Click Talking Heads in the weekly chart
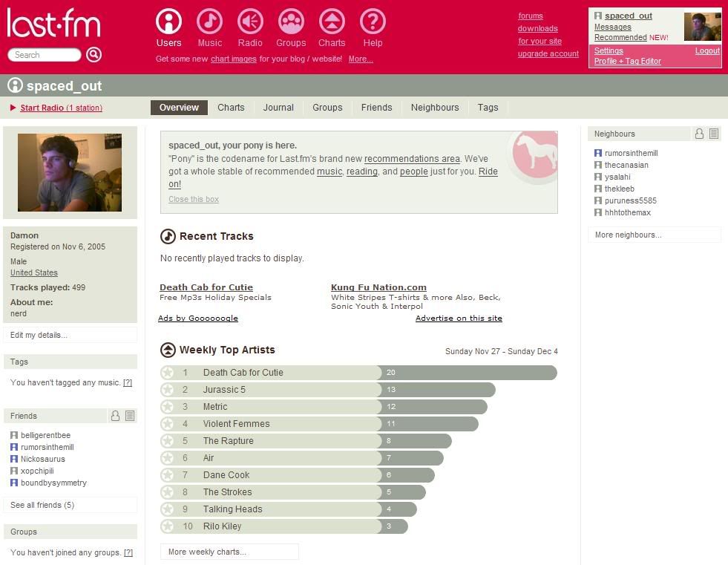728x565 pixels. (x=232, y=509)
